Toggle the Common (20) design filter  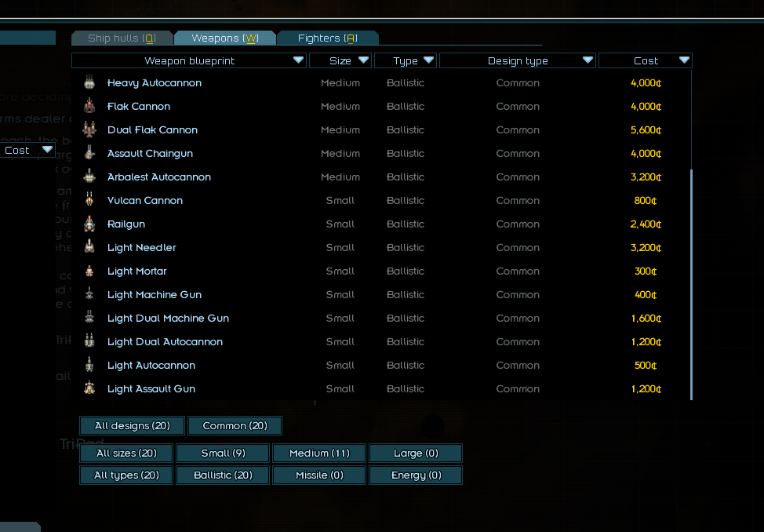(235, 426)
